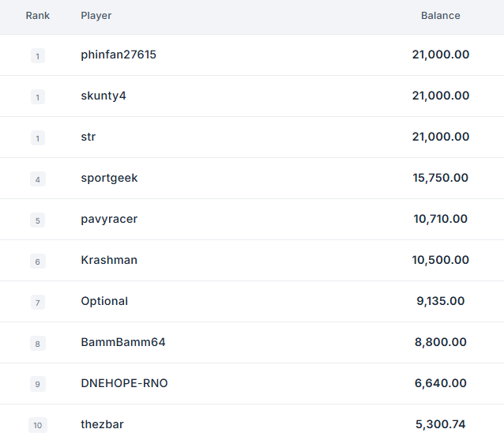Click the player name str
The height and width of the screenshot is (444, 504).
(x=88, y=137)
